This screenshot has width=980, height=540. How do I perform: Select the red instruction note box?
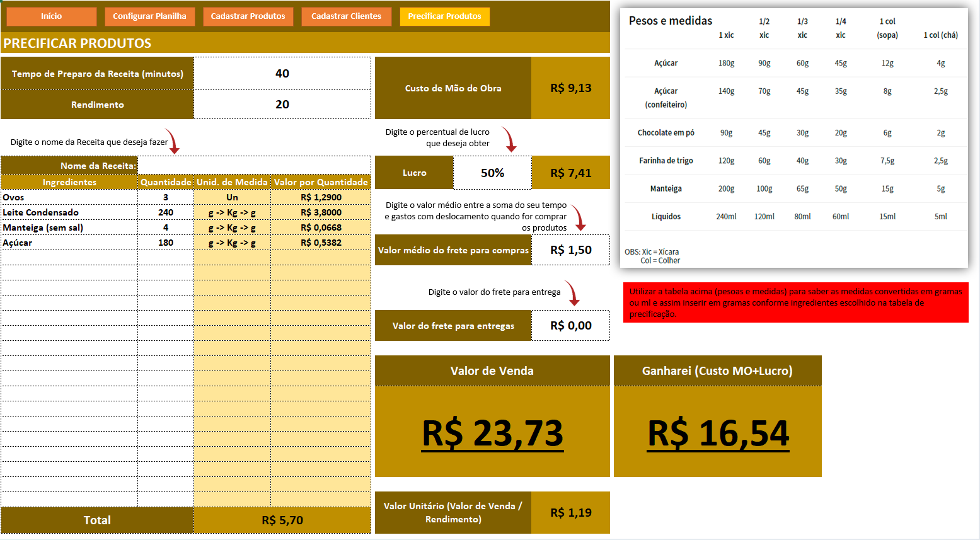click(x=795, y=303)
